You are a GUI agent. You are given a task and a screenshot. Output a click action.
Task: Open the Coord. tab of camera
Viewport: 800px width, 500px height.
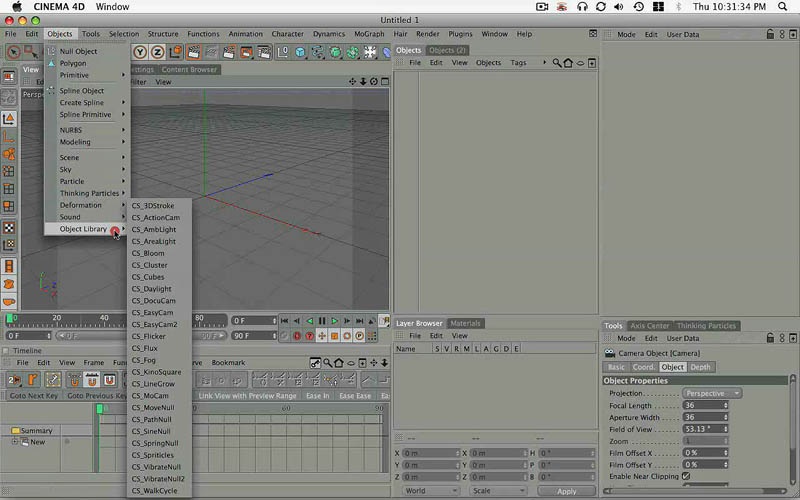click(x=644, y=367)
